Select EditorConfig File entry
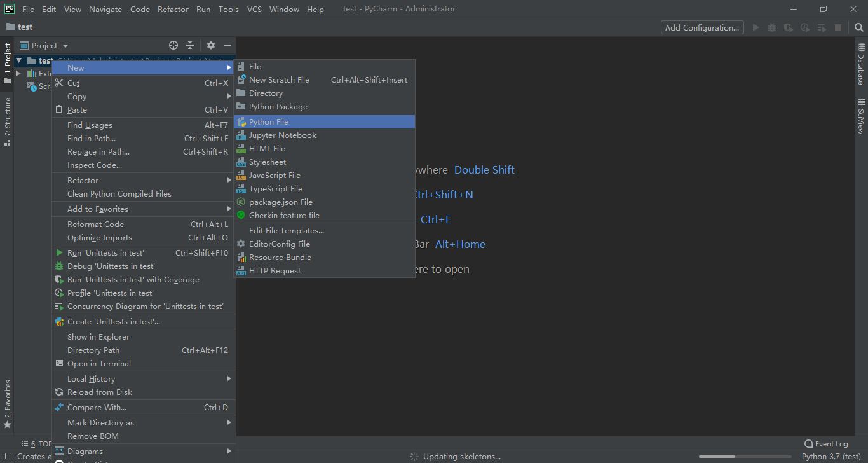The image size is (868, 463). (325, 244)
